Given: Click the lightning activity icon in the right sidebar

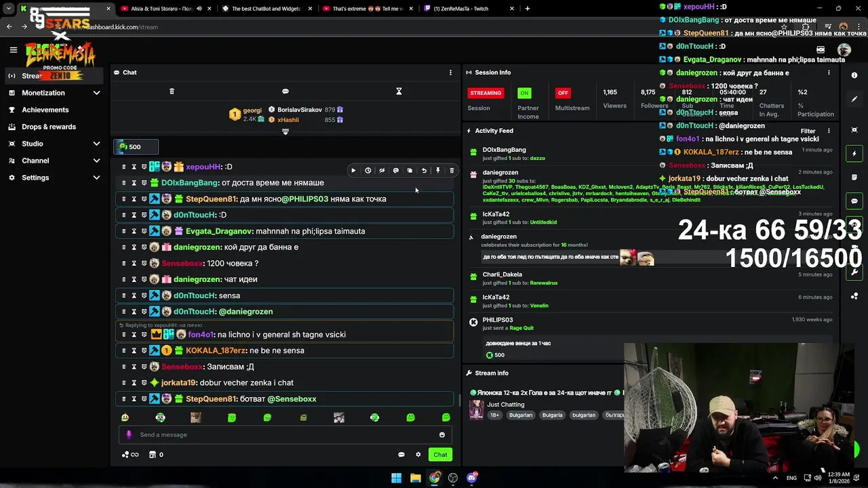Looking at the screenshot, I should 854,154.
